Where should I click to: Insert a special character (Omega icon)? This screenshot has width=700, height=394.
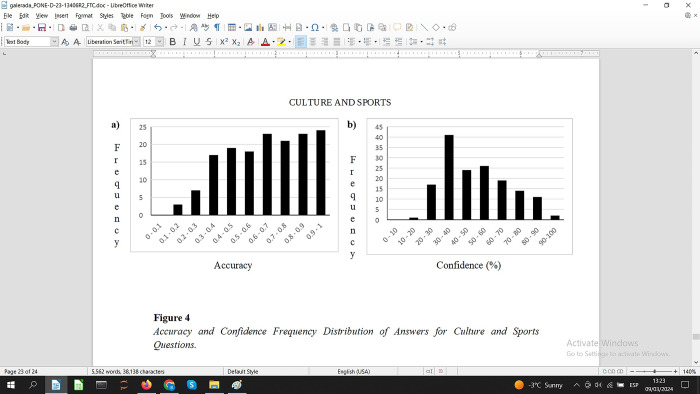tap(315, 28)
